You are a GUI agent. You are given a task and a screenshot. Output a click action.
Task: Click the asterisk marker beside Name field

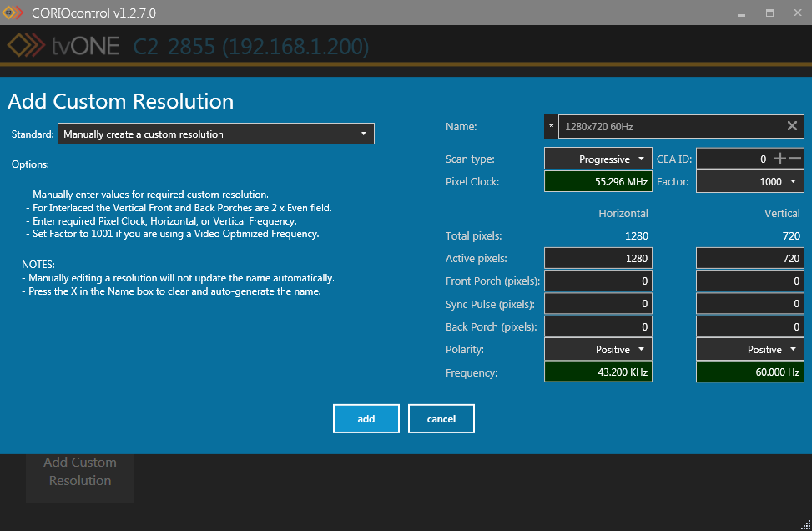[551, 126]
